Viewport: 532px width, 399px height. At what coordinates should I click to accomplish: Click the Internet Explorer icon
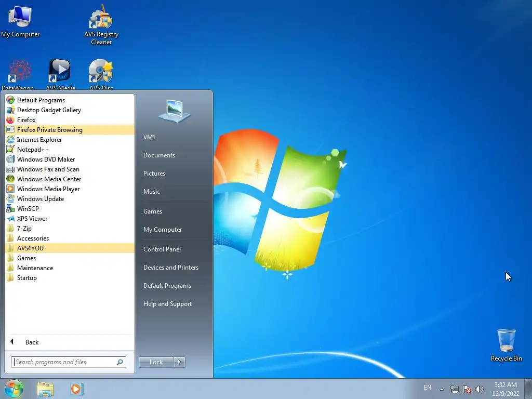coord(10,139)
